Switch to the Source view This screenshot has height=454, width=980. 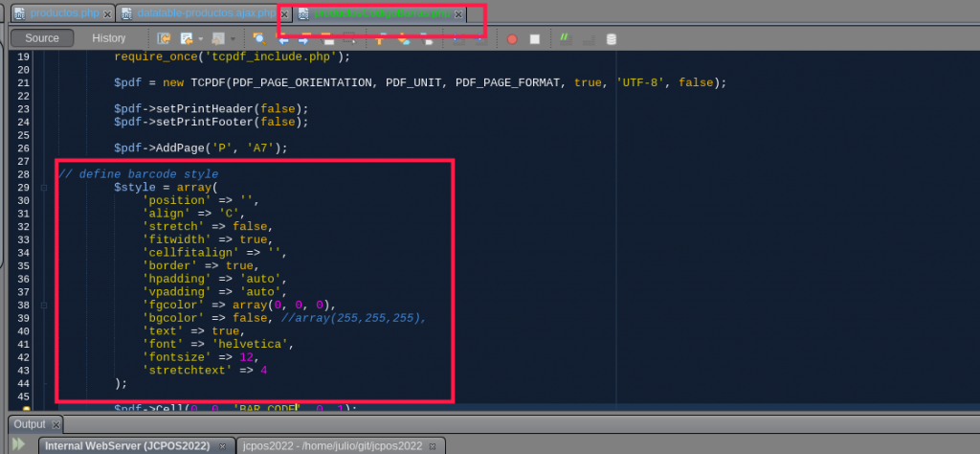[x=42, y=38]
